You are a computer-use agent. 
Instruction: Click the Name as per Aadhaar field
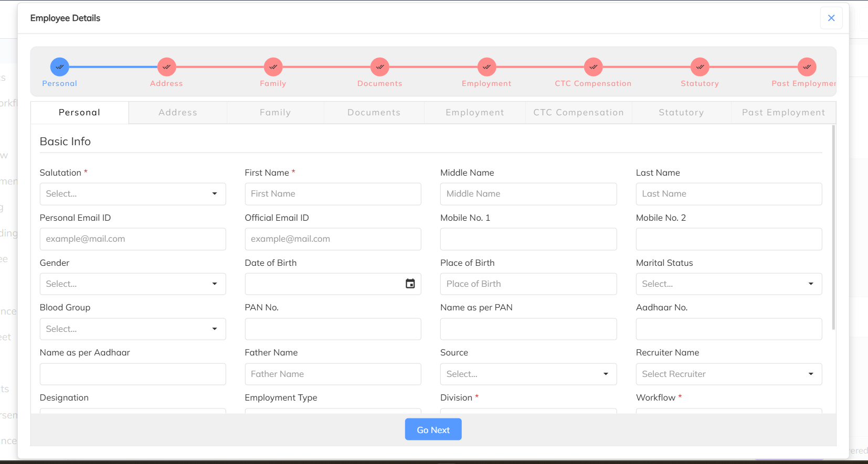(x=133, y=374)
